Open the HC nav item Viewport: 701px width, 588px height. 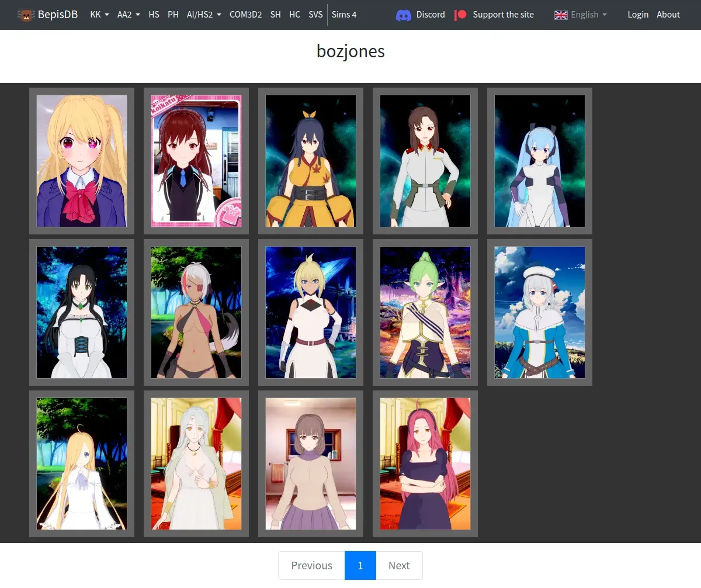click(x=294, y=15)
